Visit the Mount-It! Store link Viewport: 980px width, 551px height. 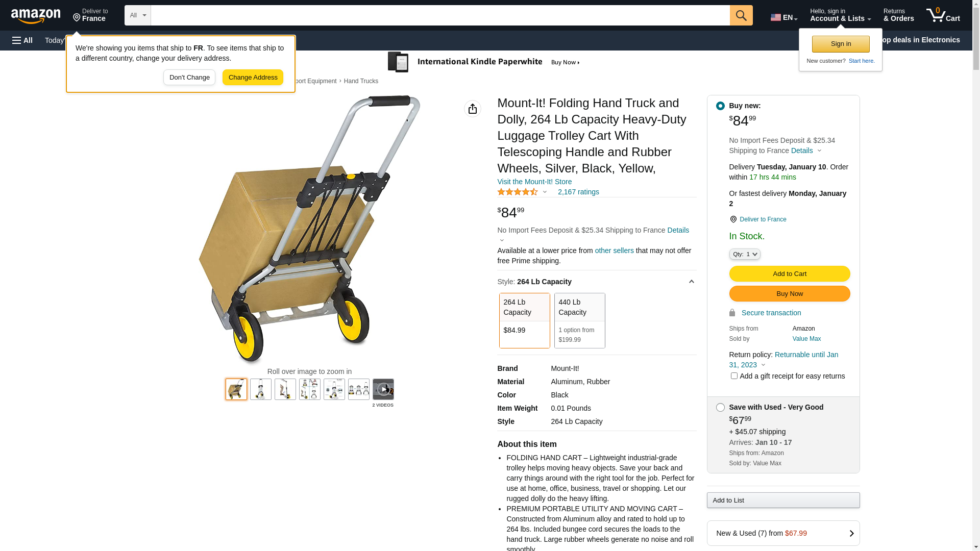point(534,182)
